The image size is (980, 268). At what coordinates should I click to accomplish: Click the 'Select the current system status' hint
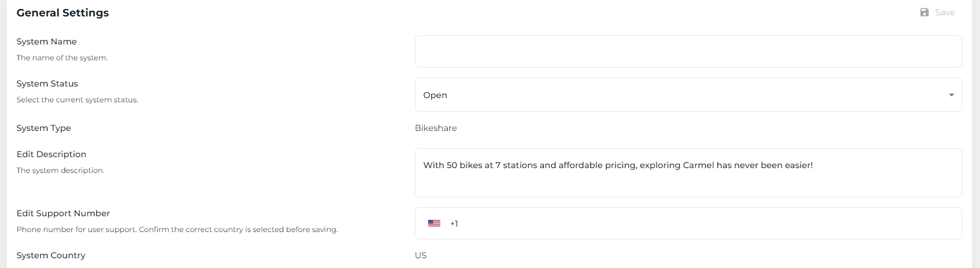point(77,100)
